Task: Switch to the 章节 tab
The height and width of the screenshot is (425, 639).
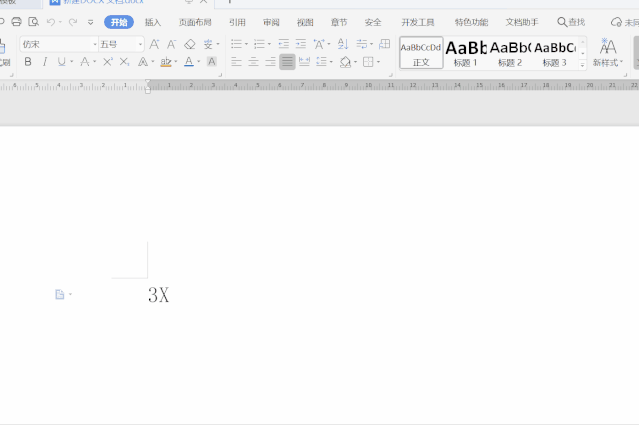Action: [x=339, y=22]
